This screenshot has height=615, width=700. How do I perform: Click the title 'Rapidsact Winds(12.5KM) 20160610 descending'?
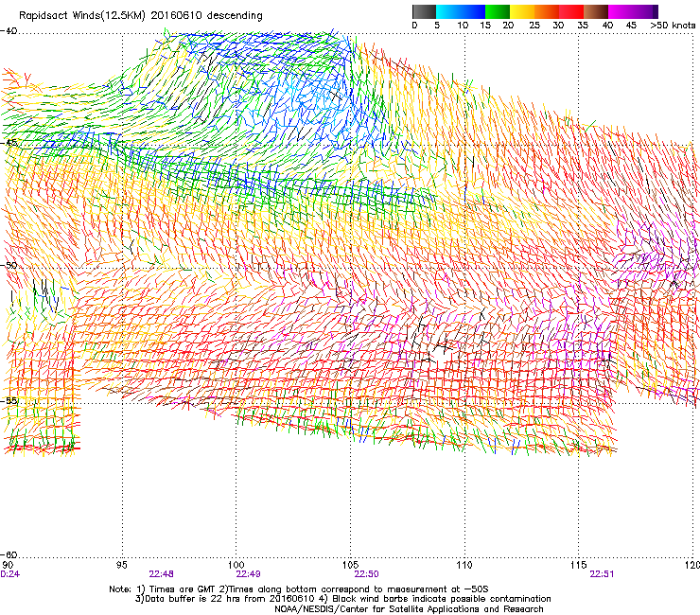(141, 16)
